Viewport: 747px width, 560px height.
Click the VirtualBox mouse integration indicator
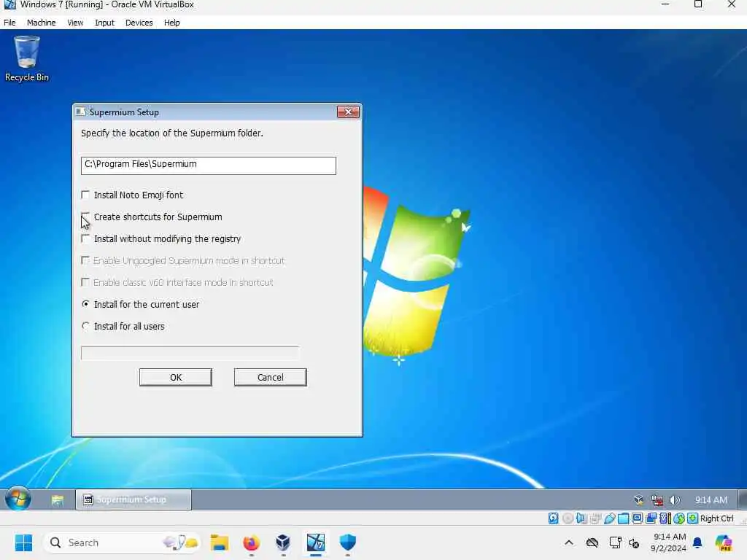tap(679, 518)
